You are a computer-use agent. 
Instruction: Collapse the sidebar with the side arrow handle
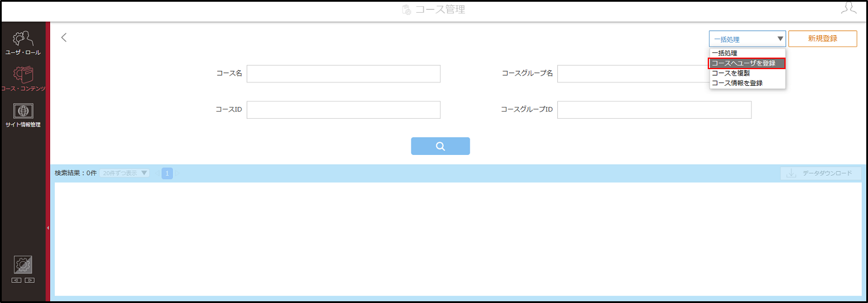(48, 228)
